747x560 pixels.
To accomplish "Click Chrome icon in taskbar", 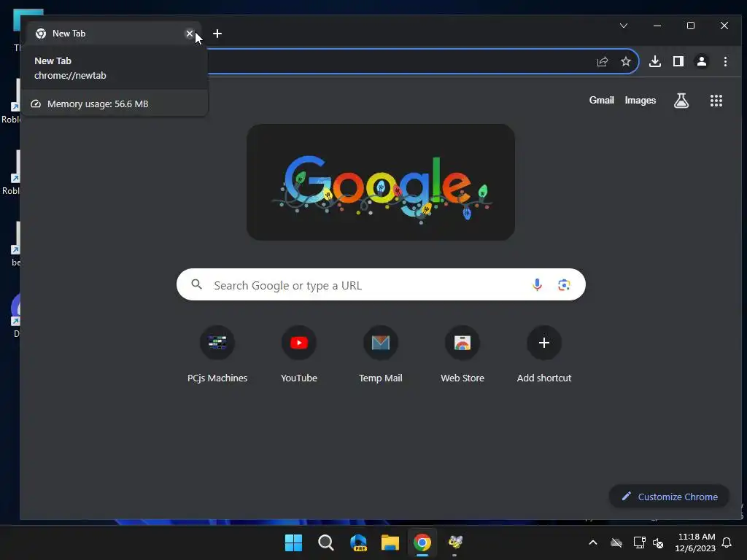I will (x=422, y=542).
